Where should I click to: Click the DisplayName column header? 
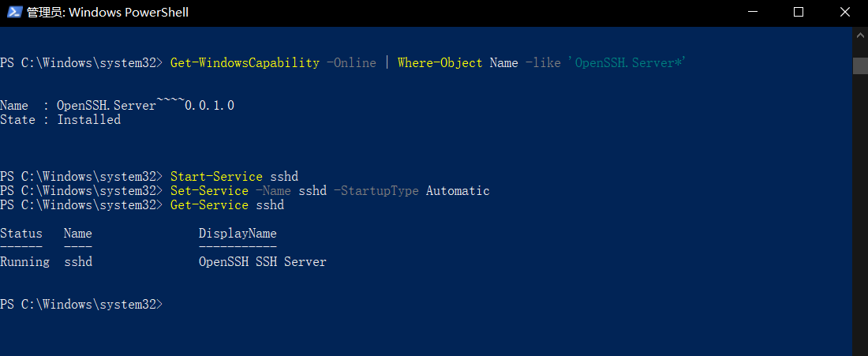point(238,234)
